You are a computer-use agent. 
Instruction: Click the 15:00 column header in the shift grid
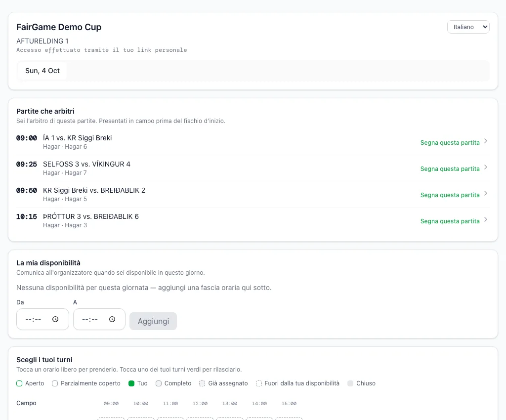[x=289, y=404]
